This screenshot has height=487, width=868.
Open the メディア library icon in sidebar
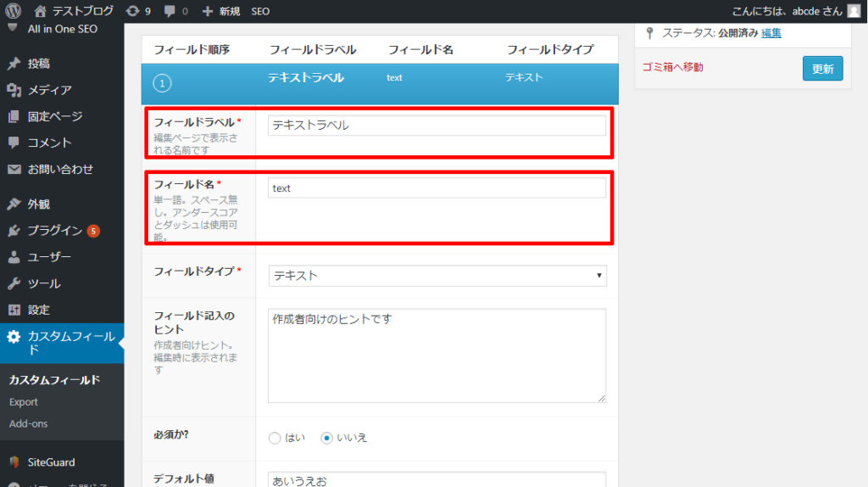[14, 90]
